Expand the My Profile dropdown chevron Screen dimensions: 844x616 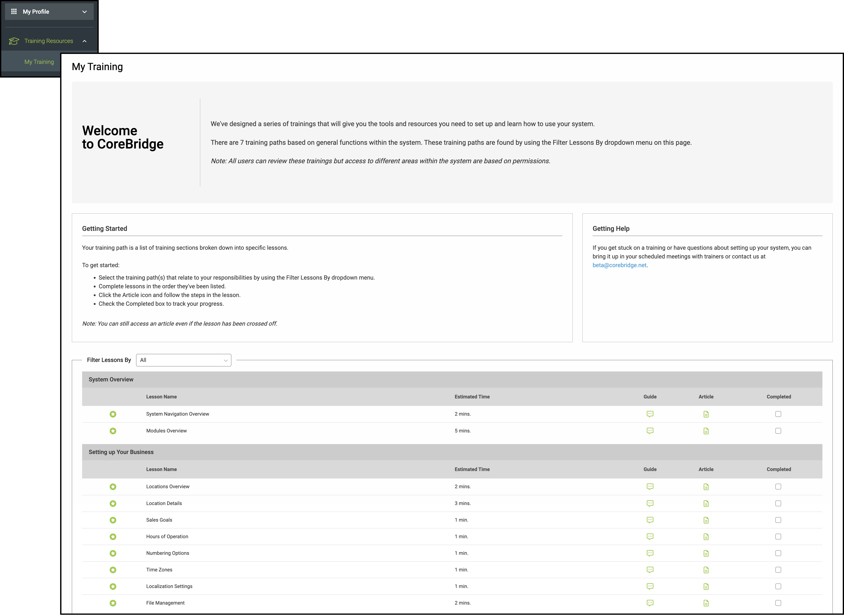[x=85, y=12]
